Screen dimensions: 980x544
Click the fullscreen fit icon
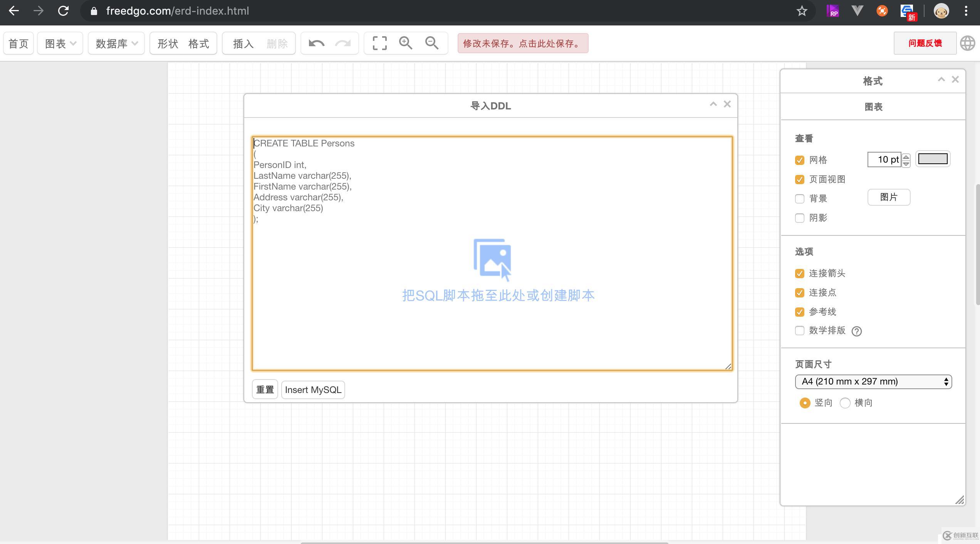[379, 43]
